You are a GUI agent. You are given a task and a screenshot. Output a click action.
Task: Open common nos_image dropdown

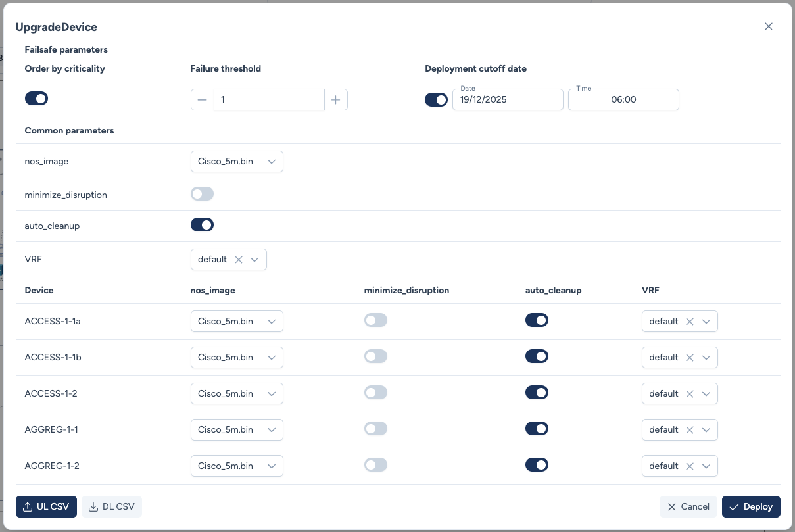tap(236, 162)
